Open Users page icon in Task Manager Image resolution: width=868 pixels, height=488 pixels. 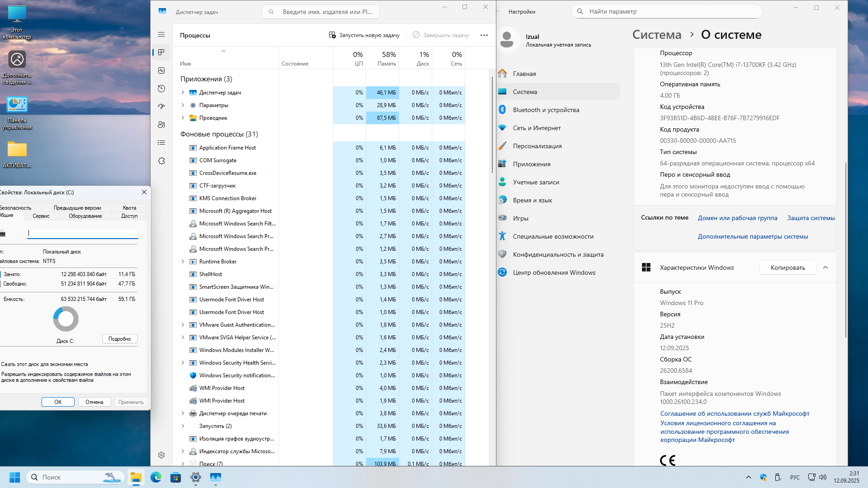[161, 125]
